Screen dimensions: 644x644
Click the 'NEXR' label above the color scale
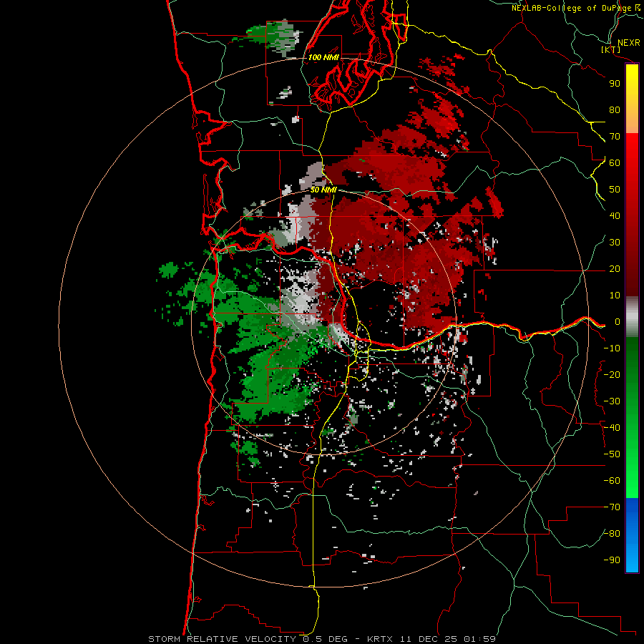[x=629, y=43]
